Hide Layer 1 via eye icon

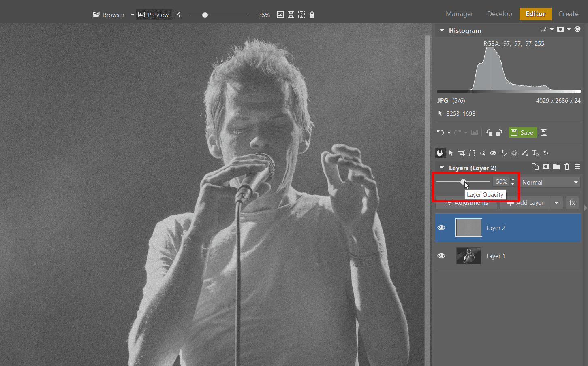click(441, 256)
